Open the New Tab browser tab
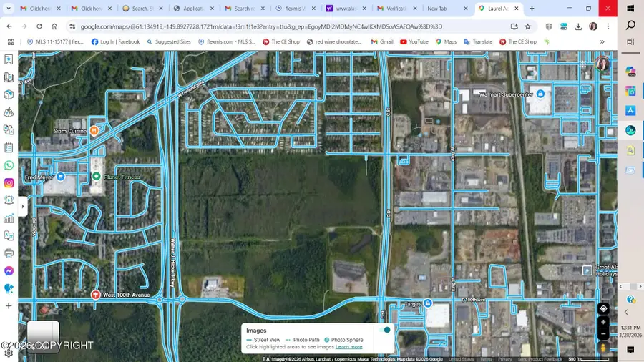The height and width of the screenshot is (362, 644). coord(438,9)
